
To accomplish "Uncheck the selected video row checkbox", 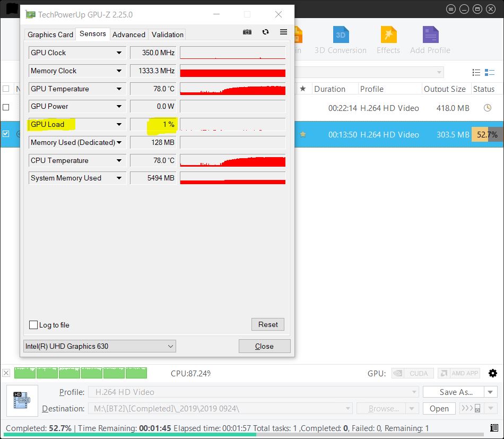I will tap(6, 133).
